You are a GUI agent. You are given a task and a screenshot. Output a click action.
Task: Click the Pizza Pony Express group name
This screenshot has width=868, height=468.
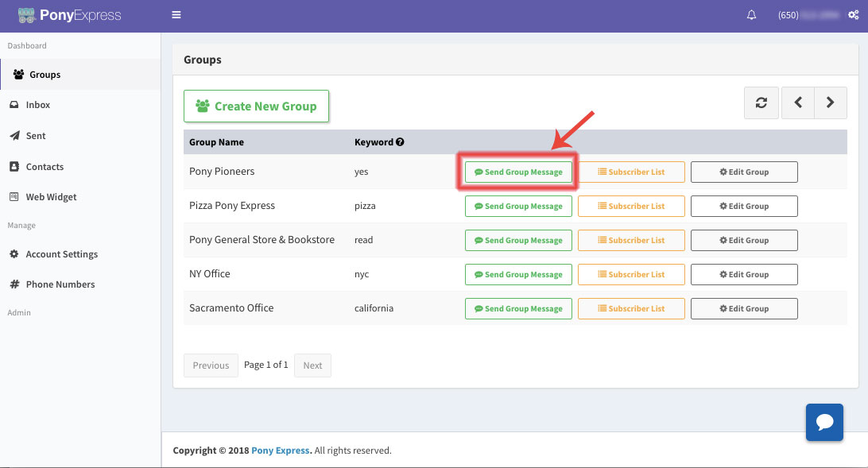[232, 206]
